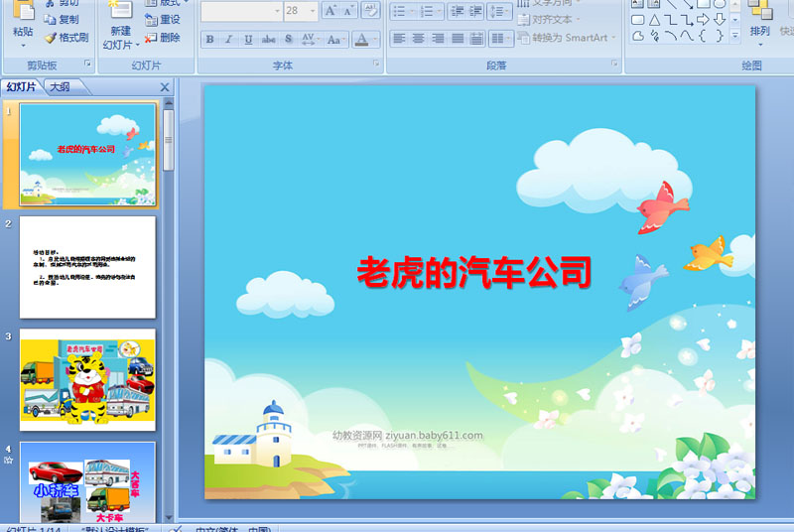The height and width of the screenshot is (532, 794).
Task: Switch to the Slides tab
Action: click(x=21, y=87)
